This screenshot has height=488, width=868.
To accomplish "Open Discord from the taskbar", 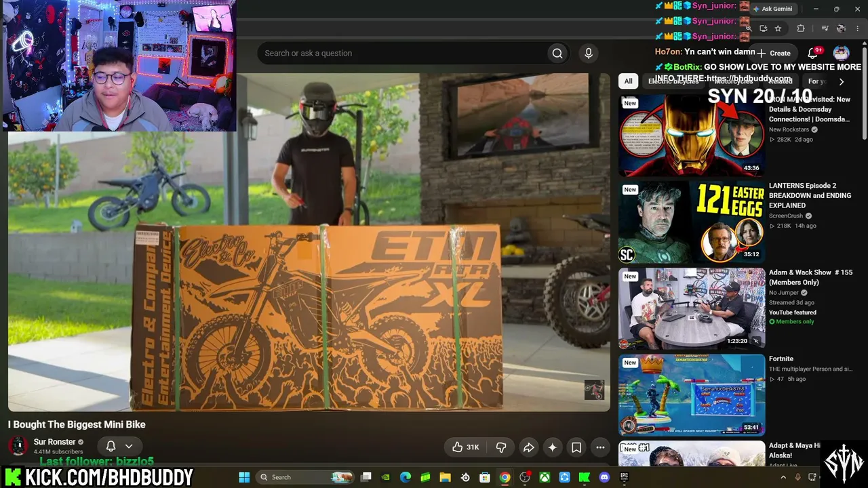I will (604, 477).
